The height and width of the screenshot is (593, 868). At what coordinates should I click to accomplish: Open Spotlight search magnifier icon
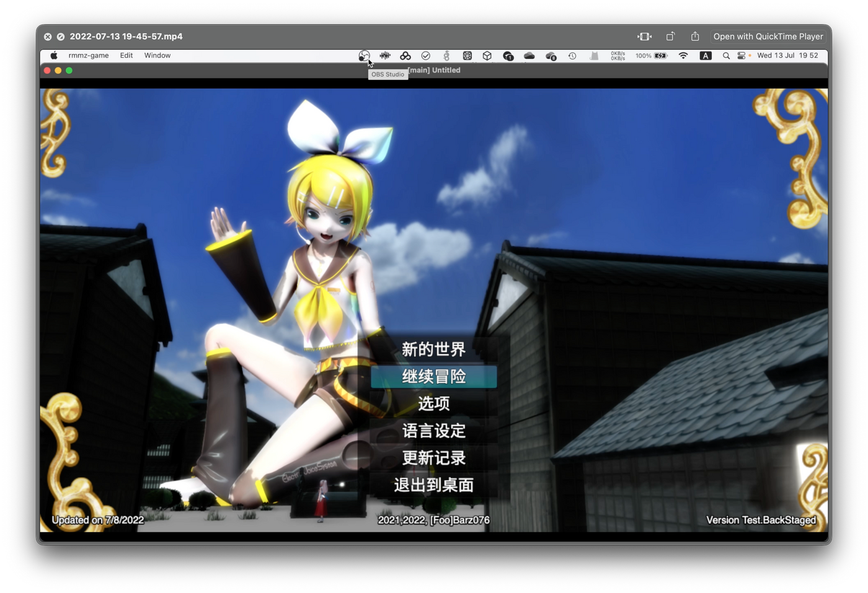click(726, 56)
